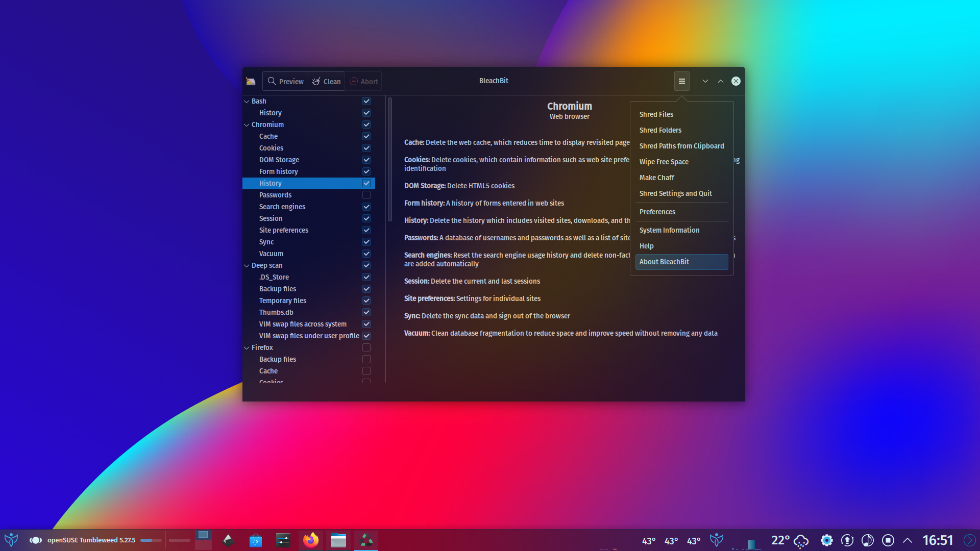Open the virtual desktop pager in taskbar
This screenshot has width=980, height=551.
pyautogui.click(x=203, y=540)
